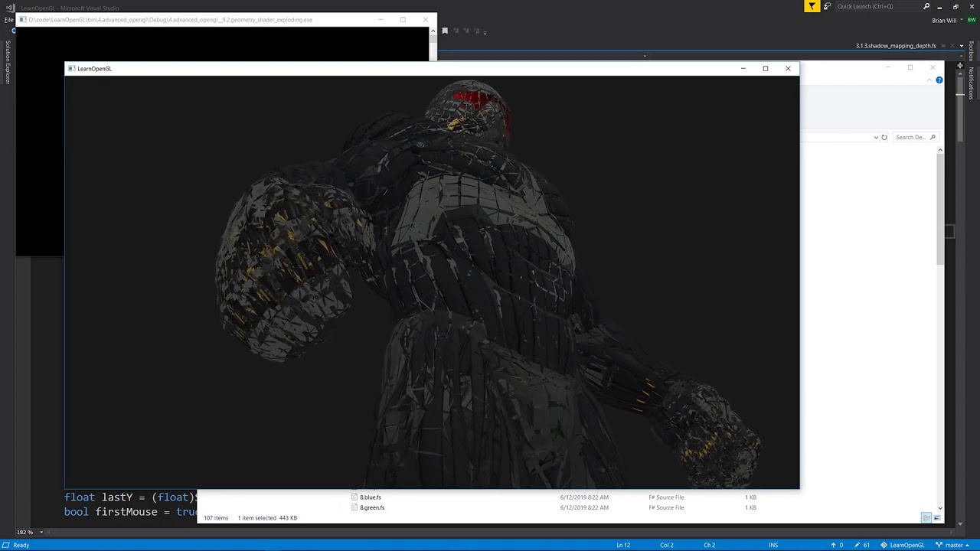Select the 8.blue.fs file

click(371, 497)
